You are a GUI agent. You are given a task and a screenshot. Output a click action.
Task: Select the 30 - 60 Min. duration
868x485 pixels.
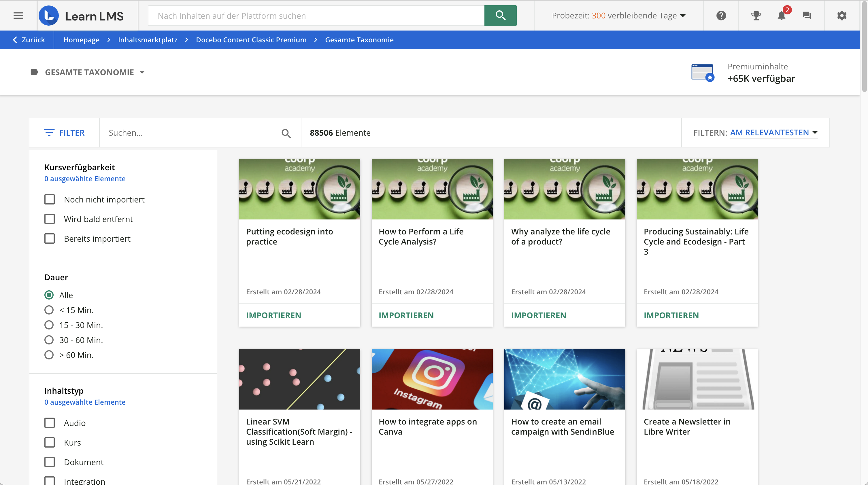49,340
